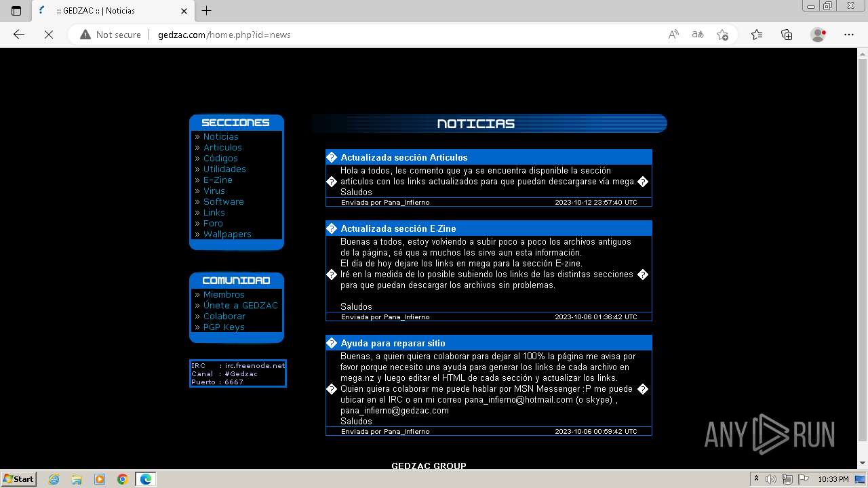Click 'Actualizada sección E-Zine' news title
The image size is (868, 488).
[398, 228]
